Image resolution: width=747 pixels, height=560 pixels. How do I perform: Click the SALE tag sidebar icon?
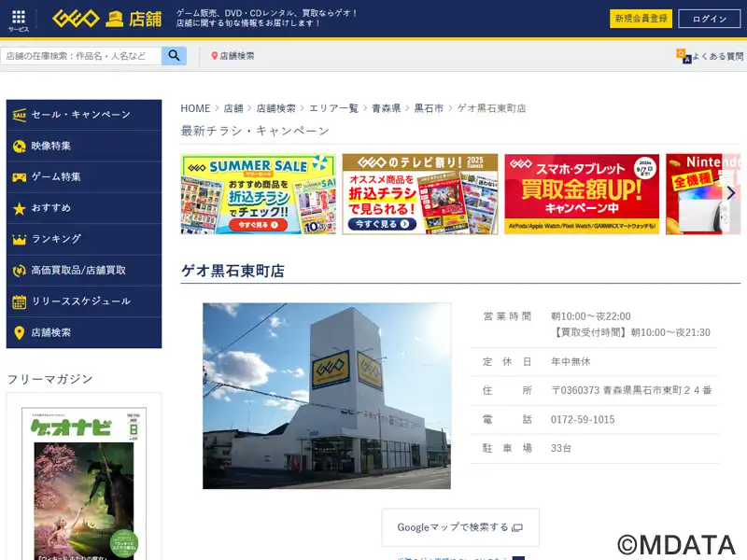click(19, 115)
